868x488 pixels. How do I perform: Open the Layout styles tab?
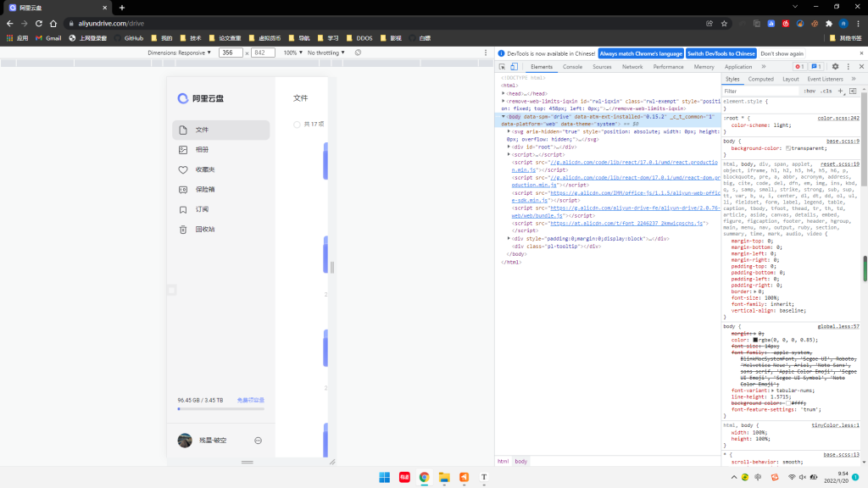(x=790, y=79)
